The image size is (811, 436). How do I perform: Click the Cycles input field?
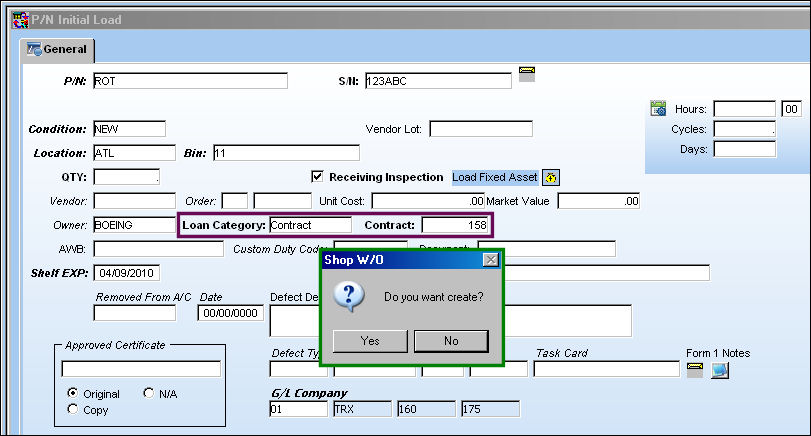(745, 129)
